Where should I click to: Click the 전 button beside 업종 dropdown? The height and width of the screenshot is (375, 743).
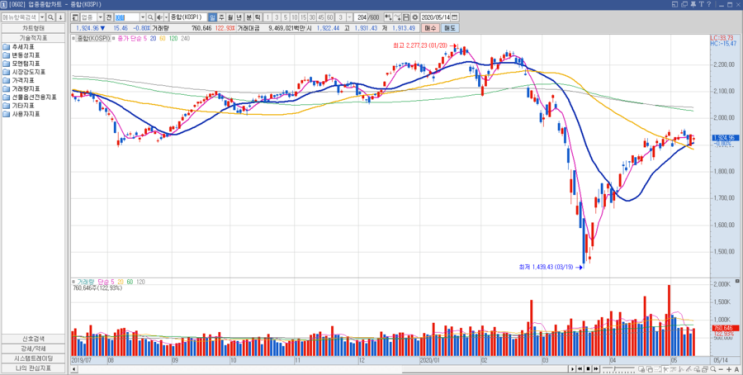point(109,17)
